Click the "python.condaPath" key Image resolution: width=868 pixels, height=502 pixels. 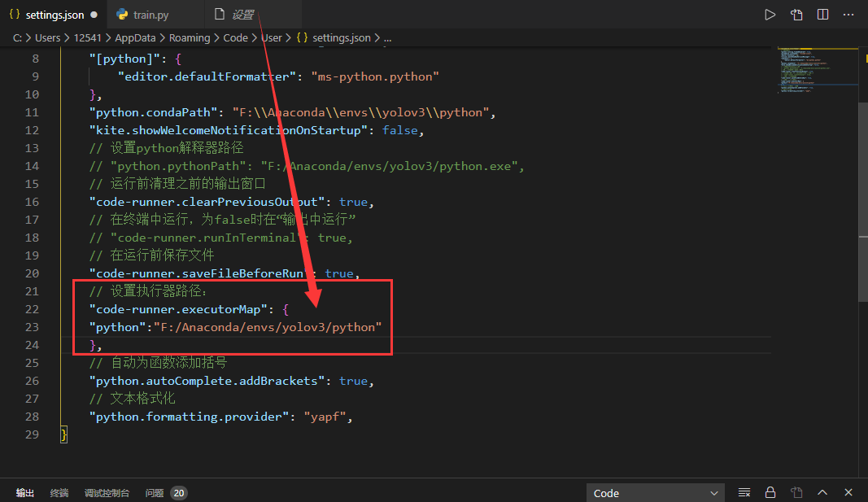[x=153, y=112]
